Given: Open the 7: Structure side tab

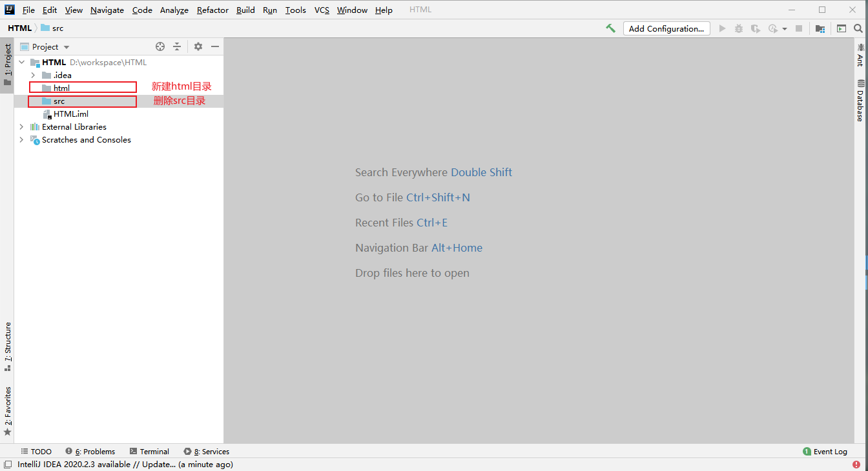Looking at the screenshot, I should coord(7,346).
